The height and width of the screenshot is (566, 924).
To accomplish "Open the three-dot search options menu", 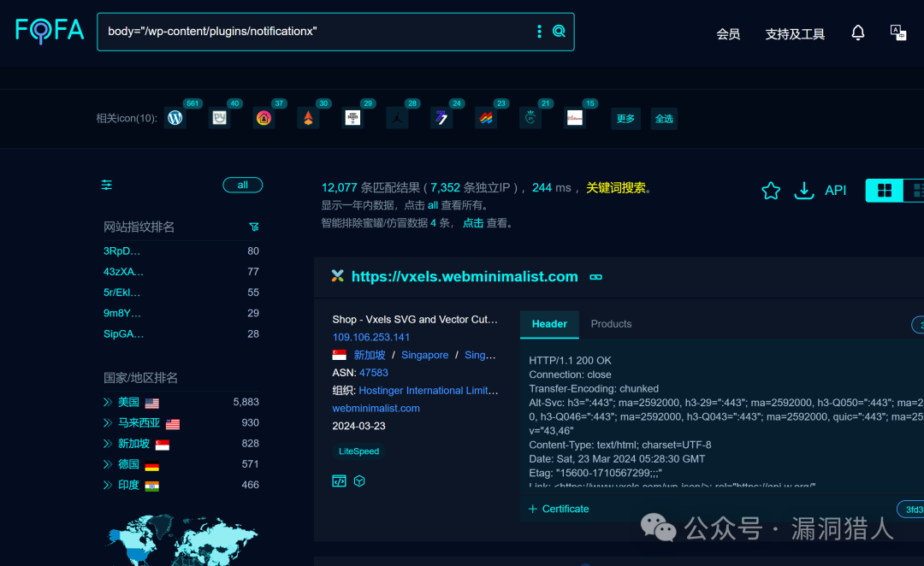I will 539,32.
